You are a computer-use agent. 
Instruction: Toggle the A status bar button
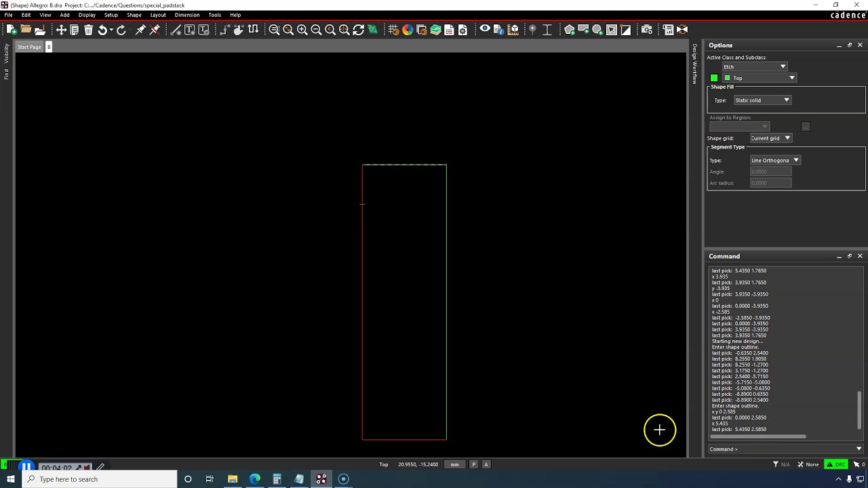point(486,464)
